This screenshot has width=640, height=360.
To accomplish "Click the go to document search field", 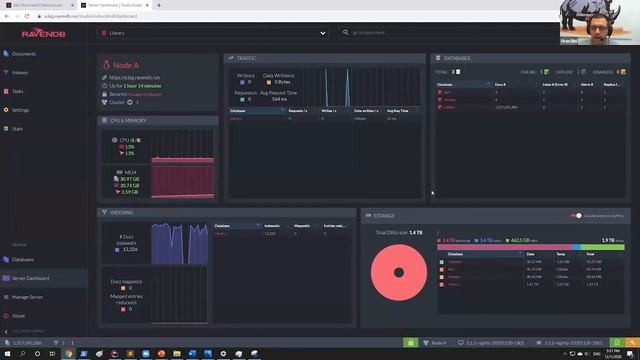I will coord(449,33).
